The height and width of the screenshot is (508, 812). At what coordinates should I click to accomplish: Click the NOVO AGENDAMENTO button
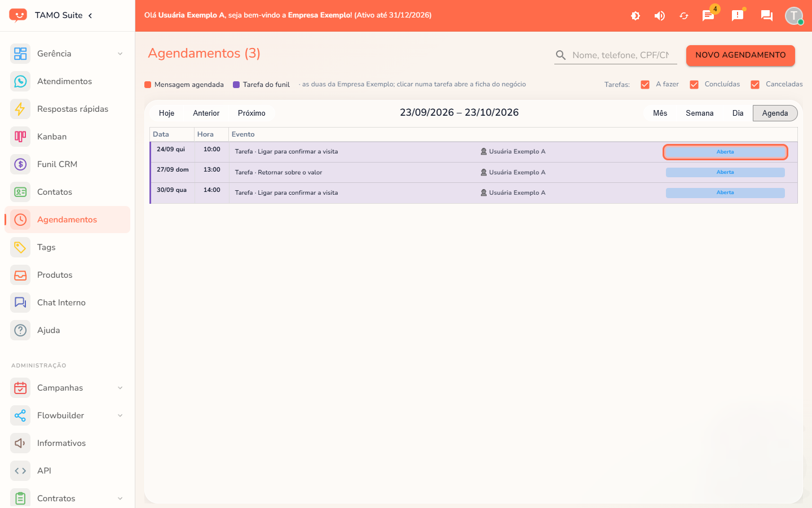[x=740, y=55]
